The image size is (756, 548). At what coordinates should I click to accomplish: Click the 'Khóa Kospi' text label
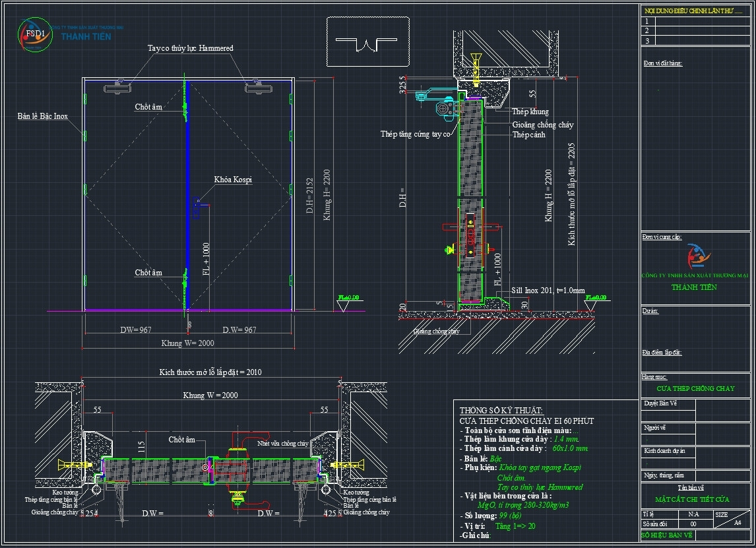(233, 180)
